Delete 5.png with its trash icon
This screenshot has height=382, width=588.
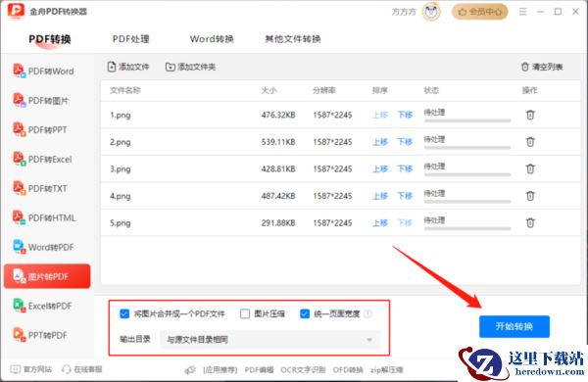530,222
